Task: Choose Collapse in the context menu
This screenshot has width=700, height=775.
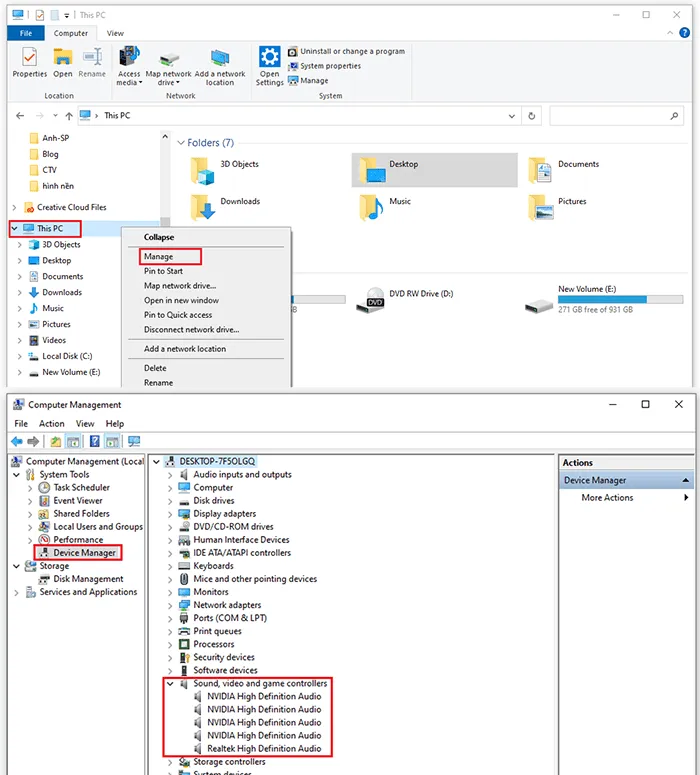Action: tap(159, 237)
